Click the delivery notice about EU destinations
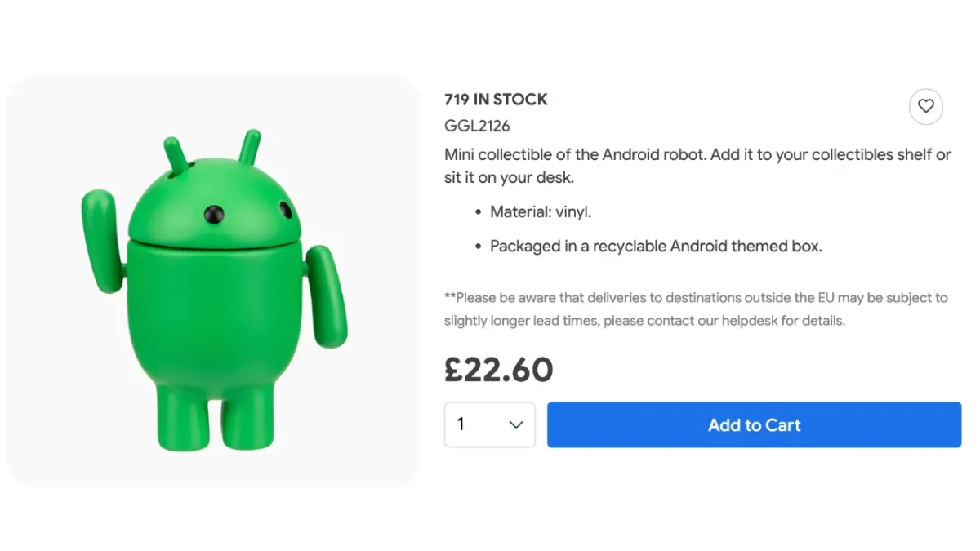 pyautogui.click(x=695, y=298)
